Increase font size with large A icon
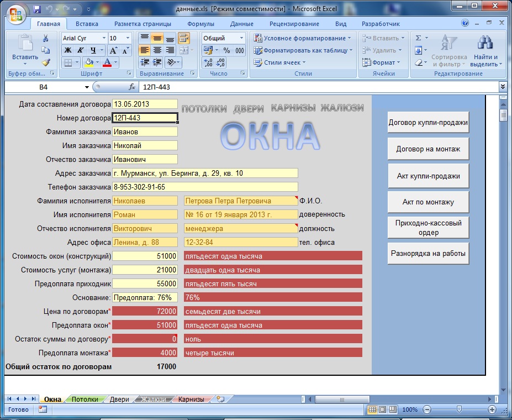Viewport: 512px width, 420px height. coord(113,50)
